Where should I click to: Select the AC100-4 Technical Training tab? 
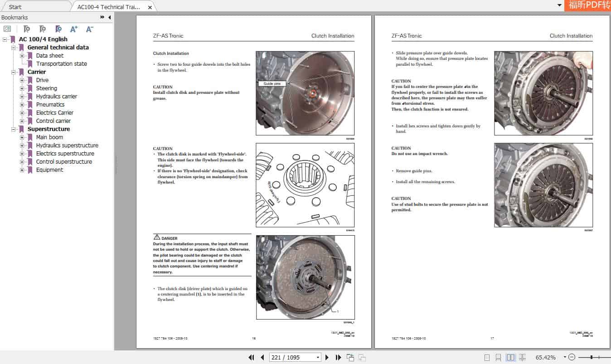[109, 7]
